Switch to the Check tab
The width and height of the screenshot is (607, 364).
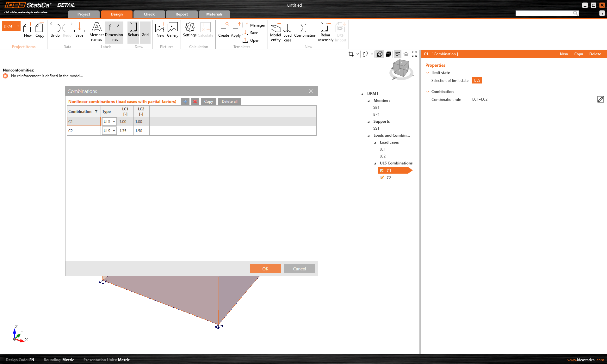(x=149, y=14)
